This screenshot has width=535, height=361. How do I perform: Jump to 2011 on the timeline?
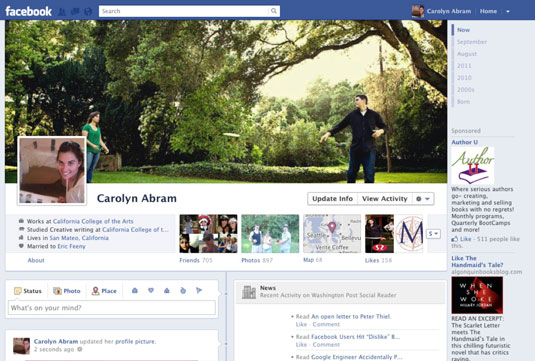click(464, 66)
